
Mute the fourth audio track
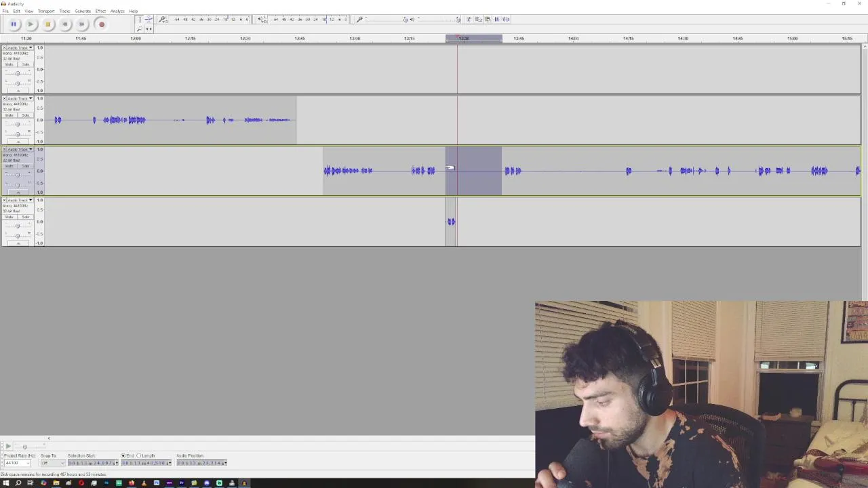(9, 217)
